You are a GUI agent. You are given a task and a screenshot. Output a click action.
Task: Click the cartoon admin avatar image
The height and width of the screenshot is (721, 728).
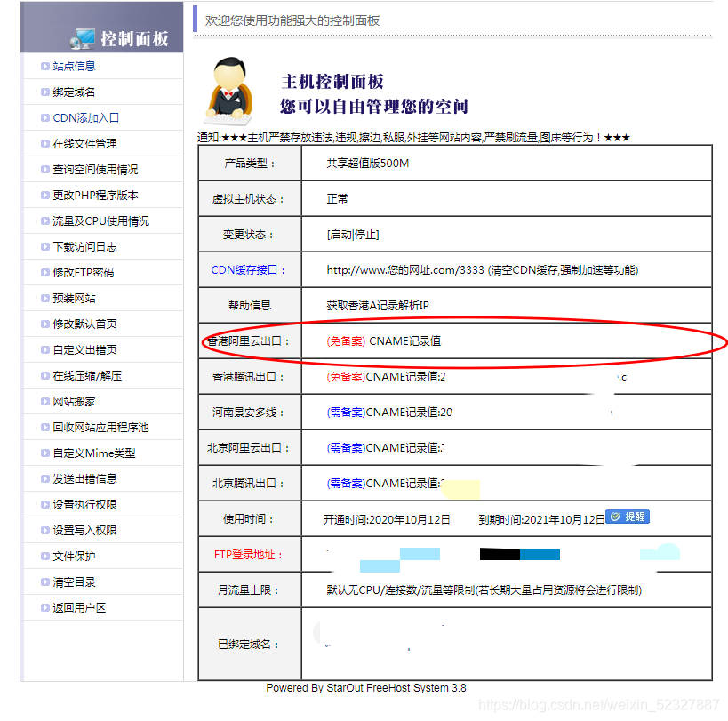point(229,92)
